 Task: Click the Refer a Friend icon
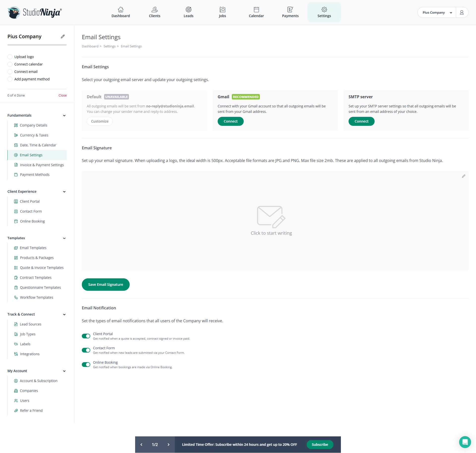(16, 411)
